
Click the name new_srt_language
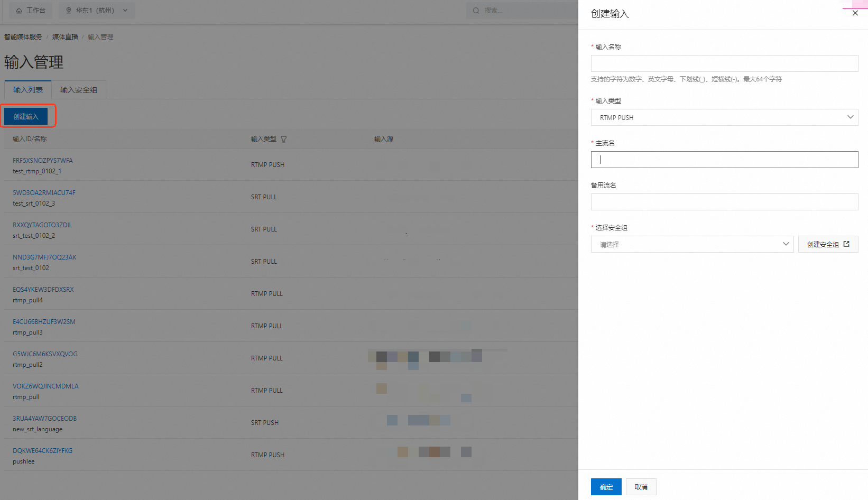(x=38, y=429)
